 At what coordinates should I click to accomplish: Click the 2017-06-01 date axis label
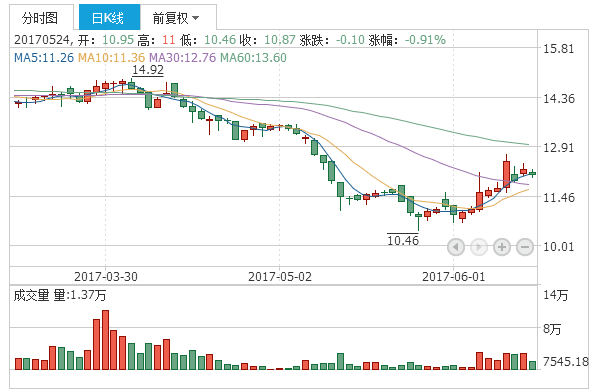pyautogui.click(x=453, y=276)
